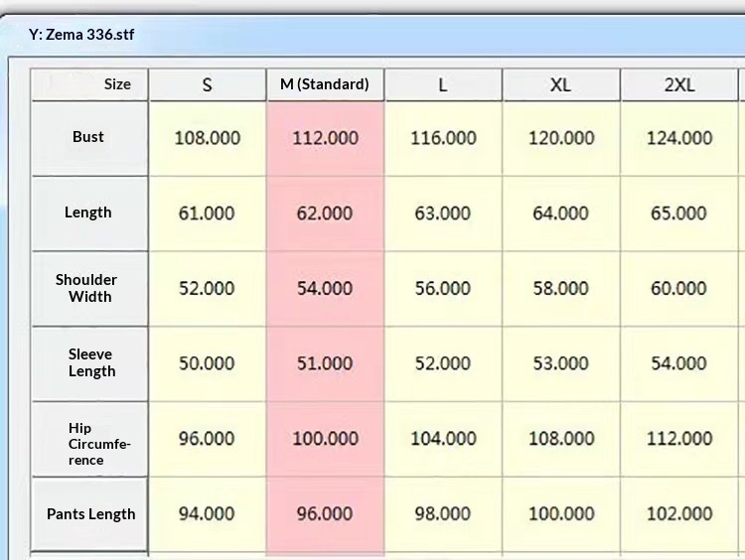Click the Bust value for size S
Screen dimensions: 745x560
click(207, 138)
